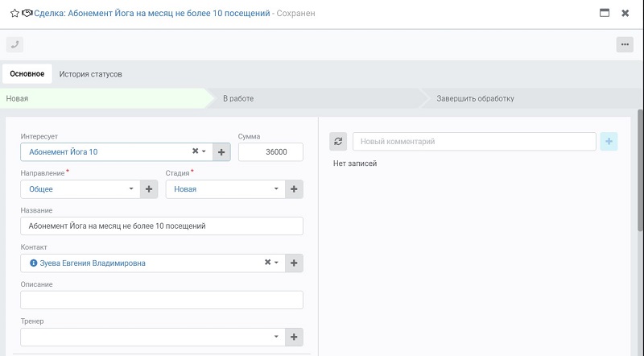Add new contact with plus button
Screen dimensions: 644x356
pos(294,263)
